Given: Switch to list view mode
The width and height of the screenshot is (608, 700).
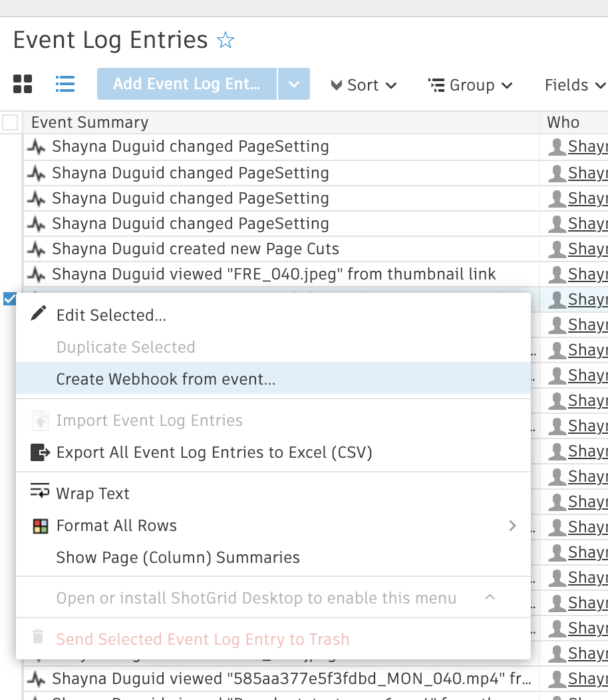Looking at the screenshot, I should [65, 85].
